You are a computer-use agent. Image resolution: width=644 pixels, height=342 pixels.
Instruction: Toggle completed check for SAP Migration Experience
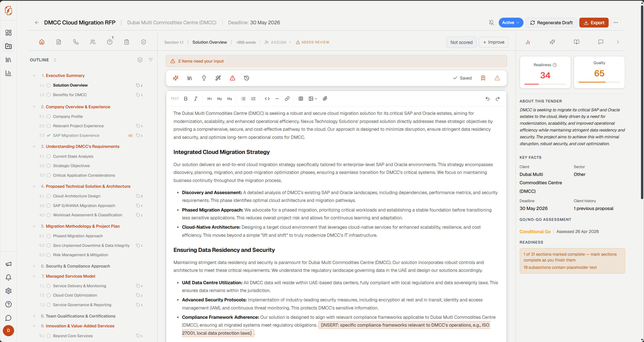click(x=49, y=136)
